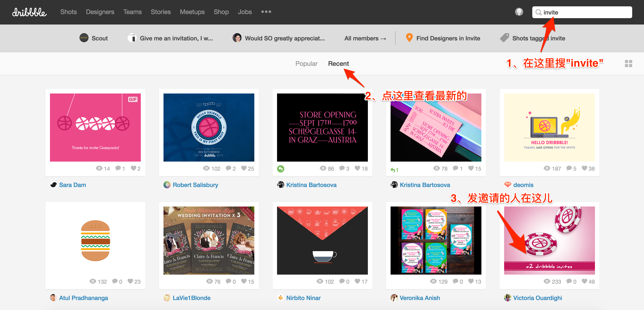644x310 pixels.
Task: Open the Shots menu
Action: coord(68,12)
